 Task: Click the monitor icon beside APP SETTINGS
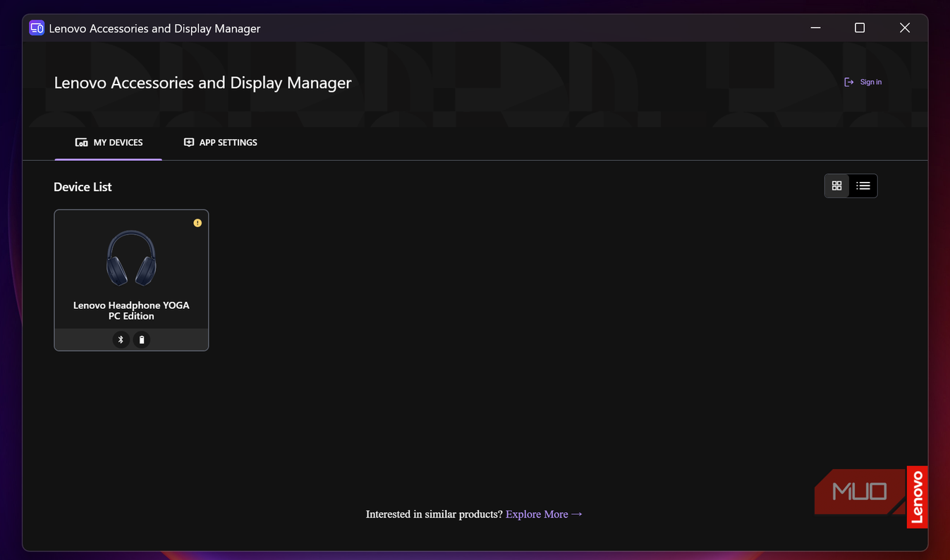coord(188,142)
